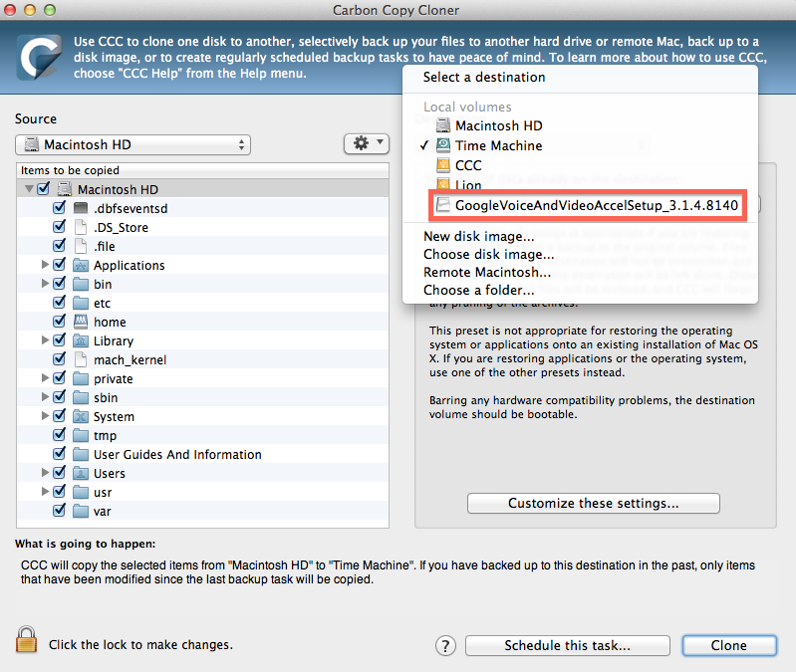Click the .dbfseventsd black folder icon
The height and width of the screenshot is (672, 796).
click(81, 208)
